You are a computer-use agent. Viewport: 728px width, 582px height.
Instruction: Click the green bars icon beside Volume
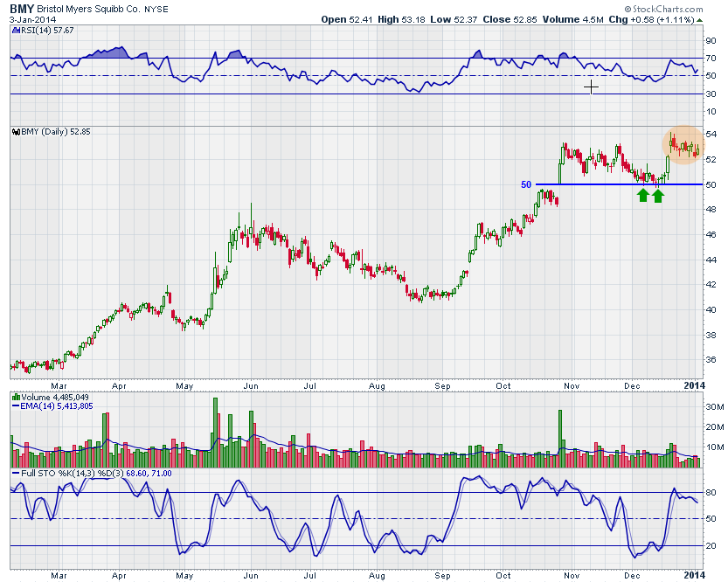tap(16, 397)
